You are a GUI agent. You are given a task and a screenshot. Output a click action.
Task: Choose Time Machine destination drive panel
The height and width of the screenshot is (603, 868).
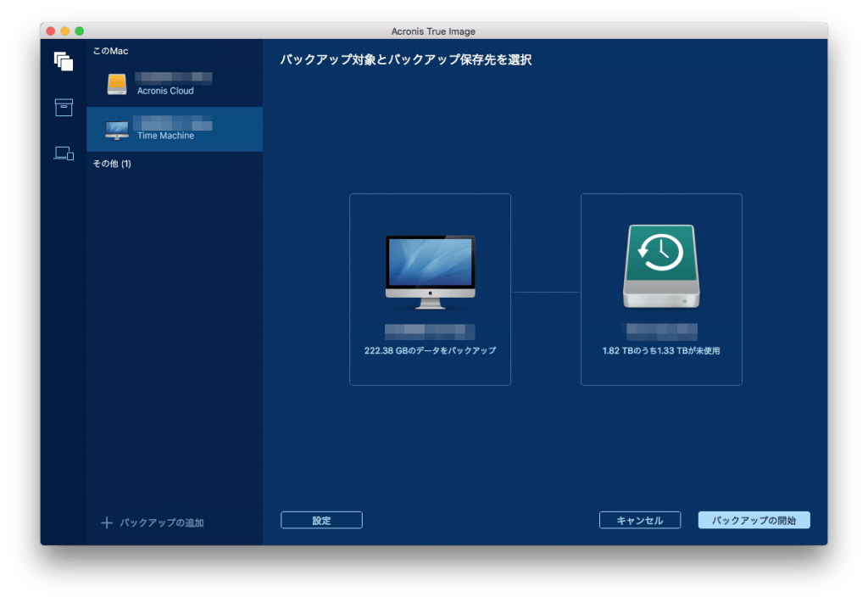click(x=661, y=289)
